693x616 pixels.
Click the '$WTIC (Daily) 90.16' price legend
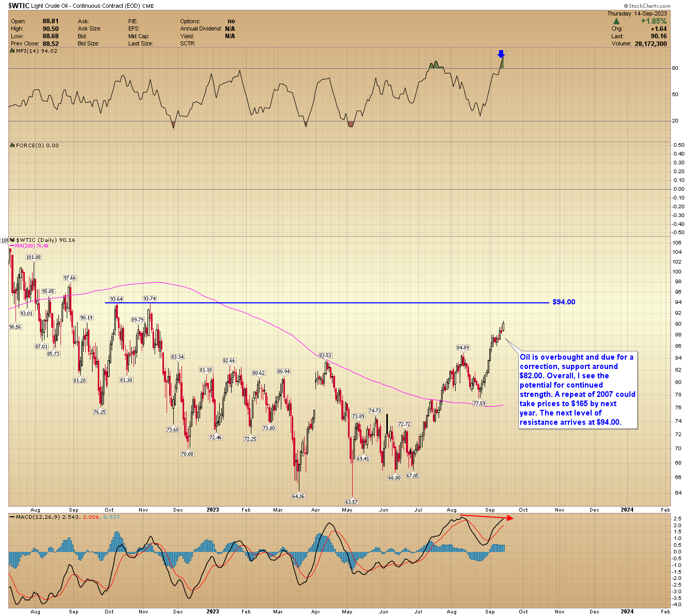[x=46, y=240]
